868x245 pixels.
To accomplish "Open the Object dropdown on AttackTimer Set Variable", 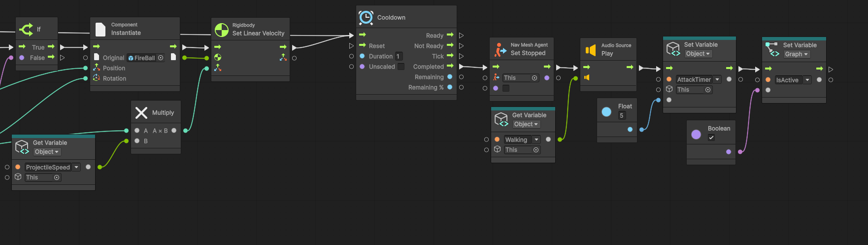I will 698,54.
